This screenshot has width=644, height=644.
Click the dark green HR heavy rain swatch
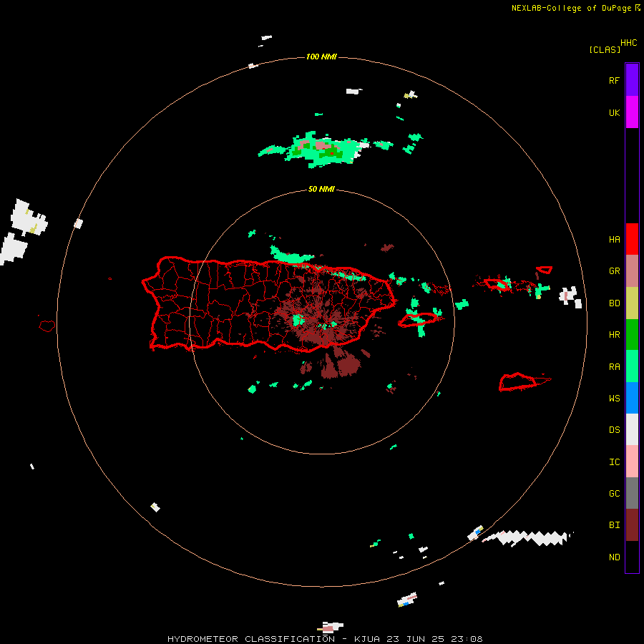pos(632,335)
